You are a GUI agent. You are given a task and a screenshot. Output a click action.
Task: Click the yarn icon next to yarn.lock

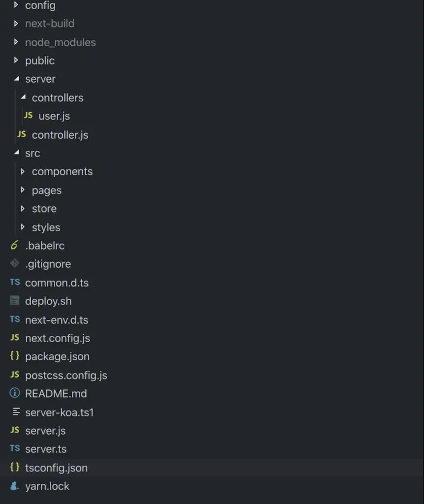pyautogui.click(x=15, y=486)
